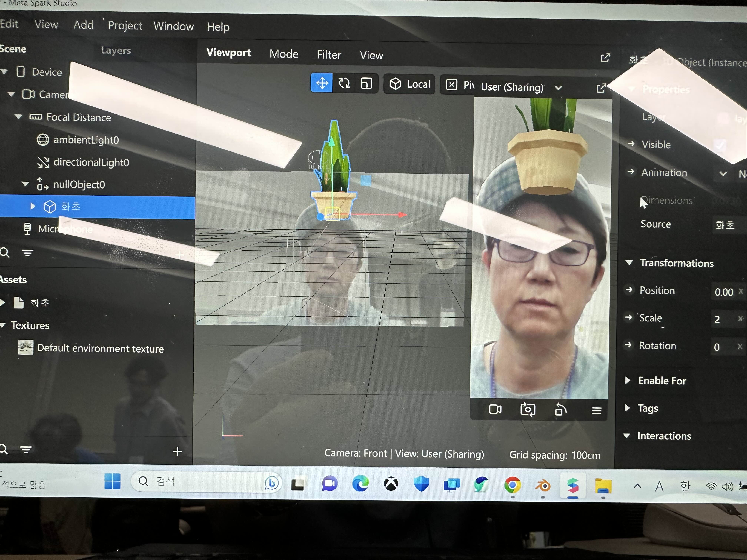Open Blender from the taskbar
Screen dimensions: 747x560
[x=543, y=486]
